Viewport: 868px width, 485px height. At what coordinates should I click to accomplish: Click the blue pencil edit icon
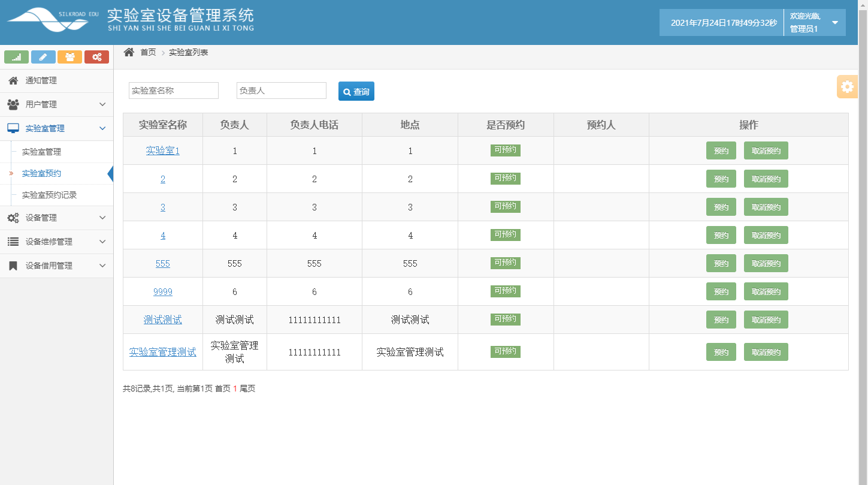pos(43,57)
